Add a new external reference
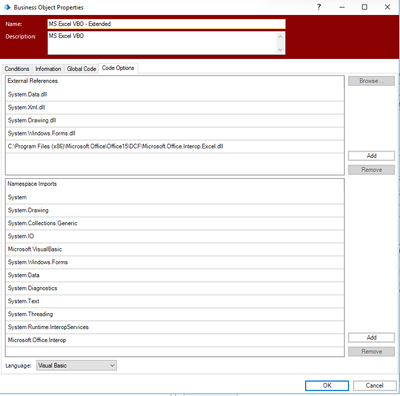Image resolution: width=400 pixels, height=396 pixels. [371, 156]
